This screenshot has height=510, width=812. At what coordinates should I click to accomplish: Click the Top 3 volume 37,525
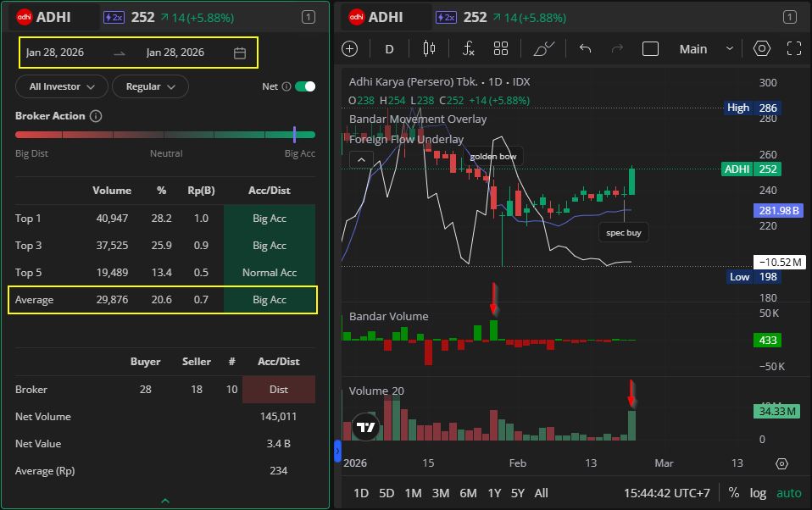click(112, 246)
